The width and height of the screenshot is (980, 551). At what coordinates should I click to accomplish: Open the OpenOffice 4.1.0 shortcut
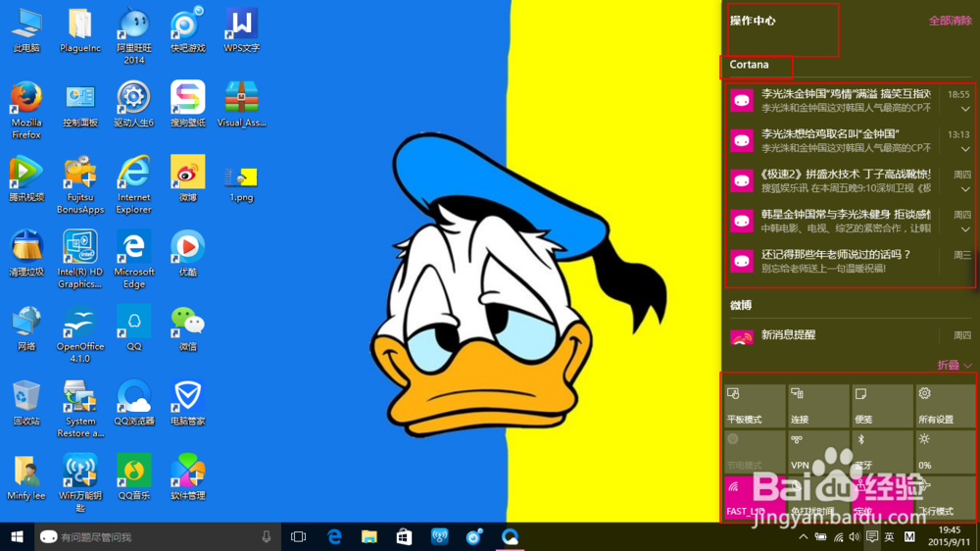point(80,334)
